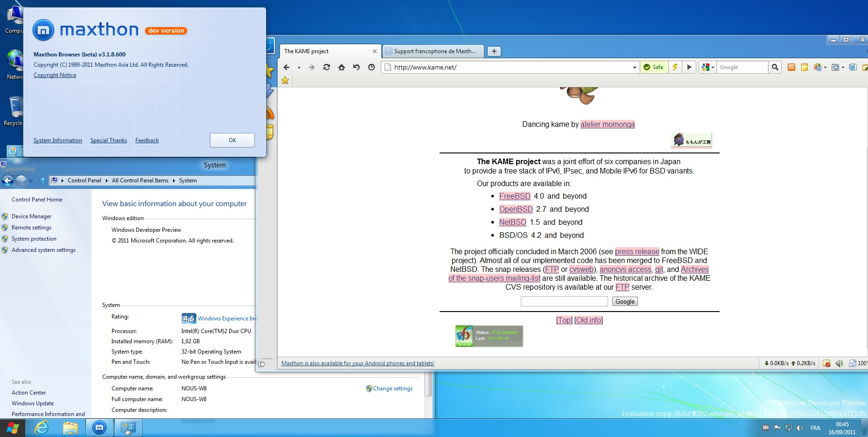The height and width of the screenshot is (437, 868).
Task: Go back in Maxthon browser
Action: [x=287, y=67]
